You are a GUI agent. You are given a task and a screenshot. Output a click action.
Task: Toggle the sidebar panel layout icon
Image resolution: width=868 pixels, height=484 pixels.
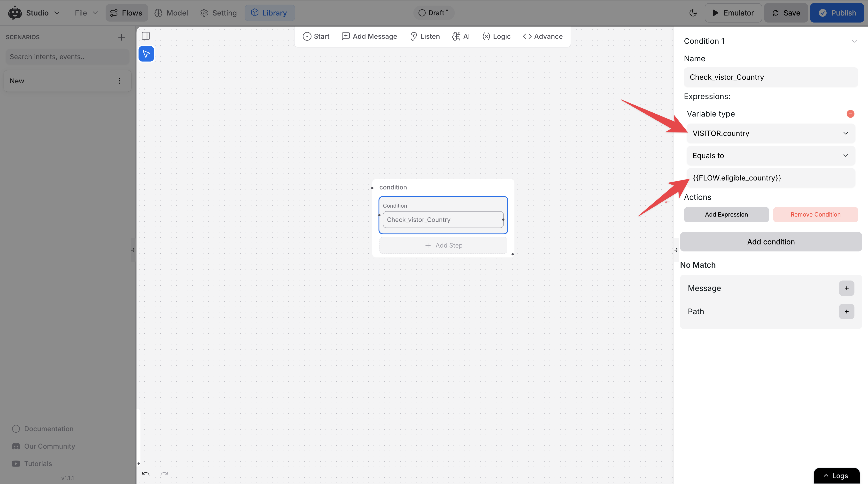pos(146,36)
